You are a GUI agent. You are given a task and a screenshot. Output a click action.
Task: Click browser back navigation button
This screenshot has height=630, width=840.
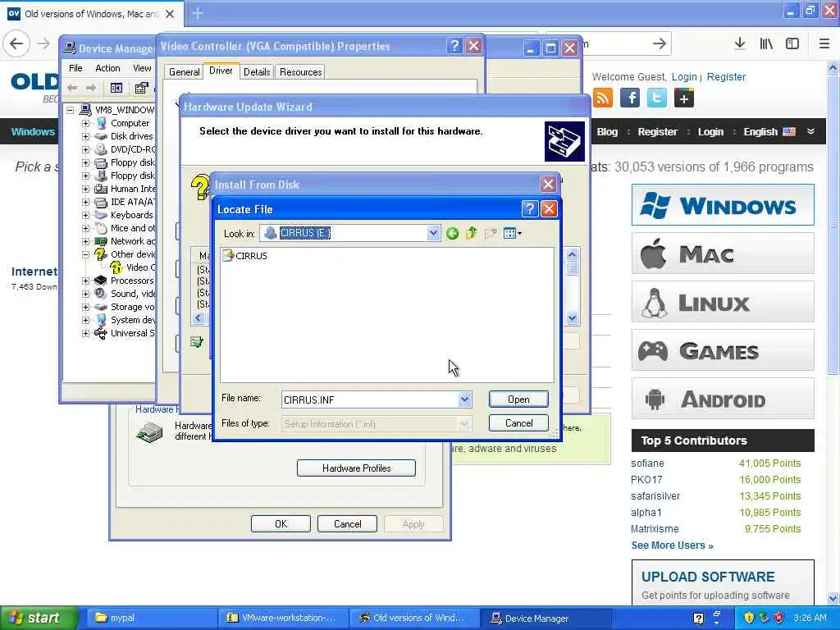[x=16, y=43]
